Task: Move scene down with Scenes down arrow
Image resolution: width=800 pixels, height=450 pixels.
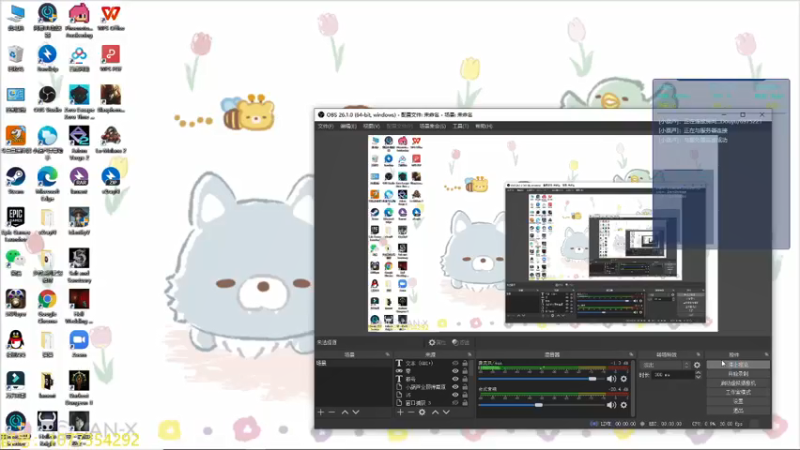Action: (356, 412)
